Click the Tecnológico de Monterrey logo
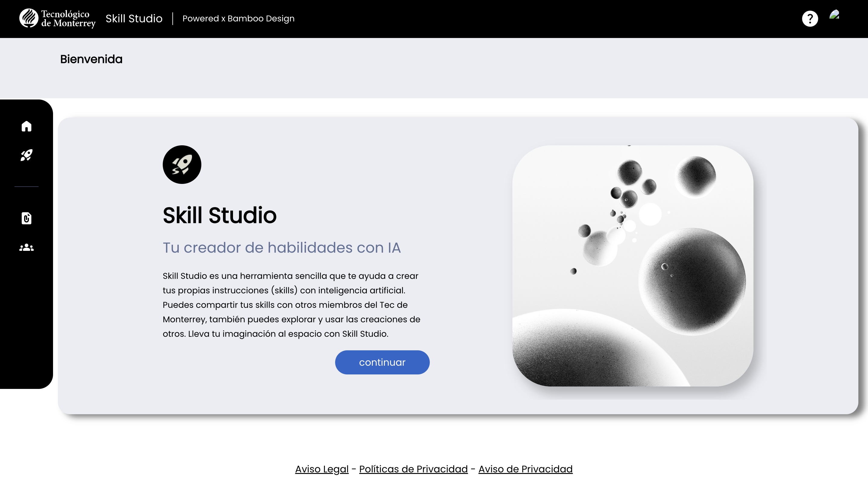Screen dimensions: 868x489 (58, 18)
